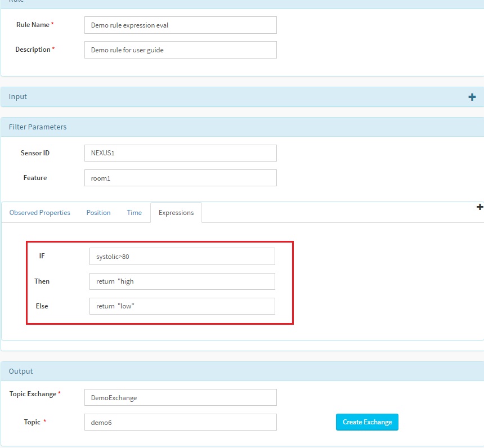The height and width of the screenshot is (448, 484).
Task: Click the Sensor ID field containing NEXUS1
Action: pos(181,153)
